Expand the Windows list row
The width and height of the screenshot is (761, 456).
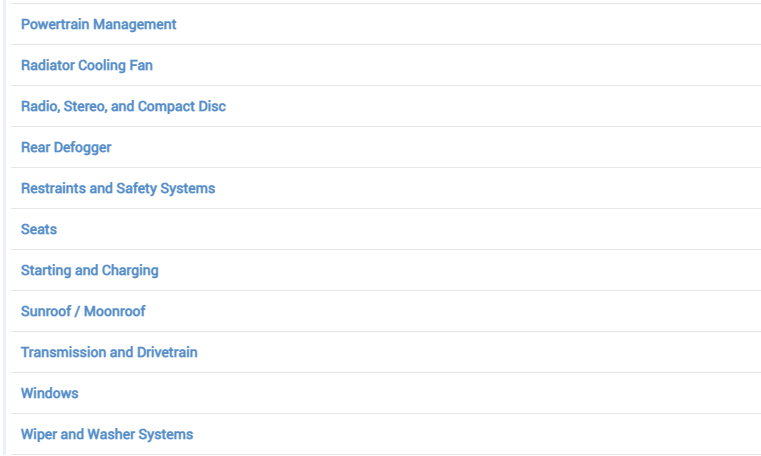click(450, 393)
